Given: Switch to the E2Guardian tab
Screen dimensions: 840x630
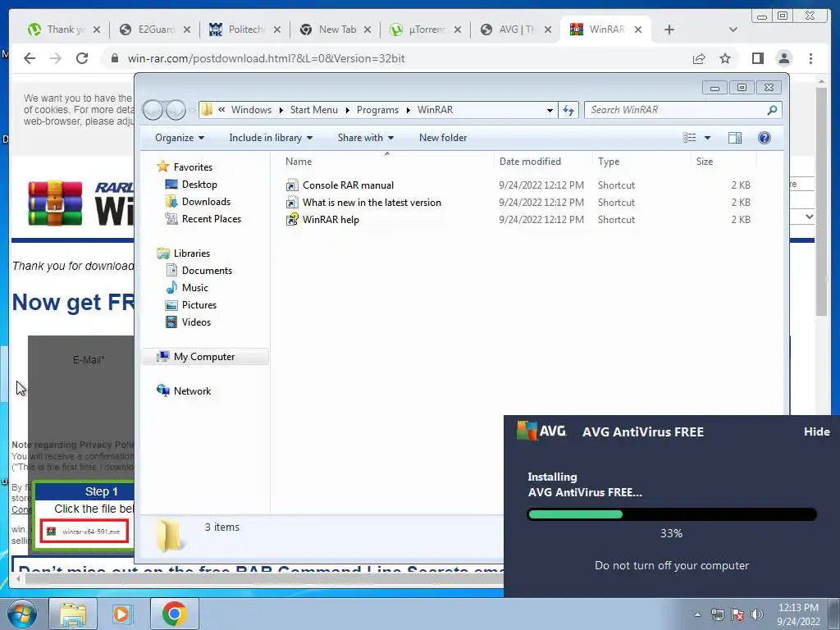Looking at the screenshot, I should point(155,30).
